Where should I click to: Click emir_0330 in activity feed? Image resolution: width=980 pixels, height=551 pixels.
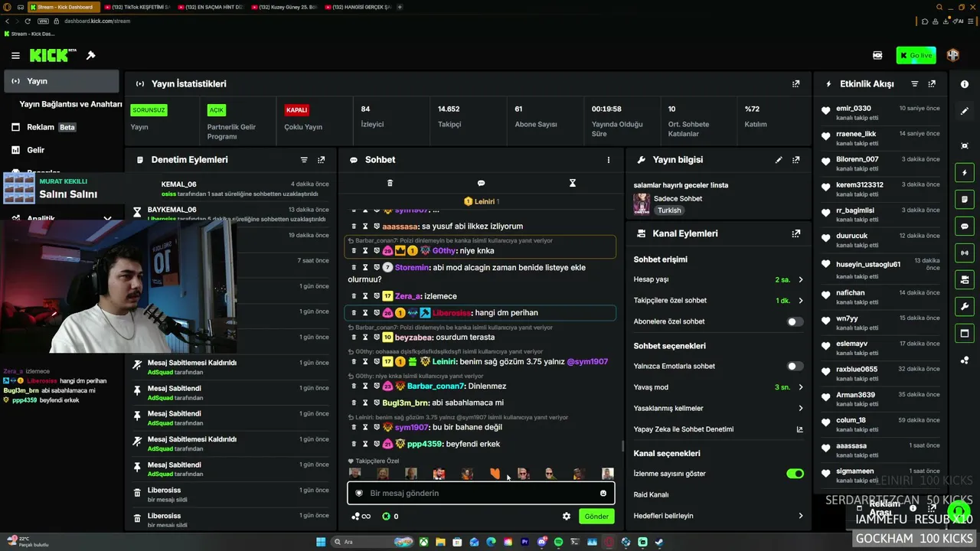pos(853,109)
